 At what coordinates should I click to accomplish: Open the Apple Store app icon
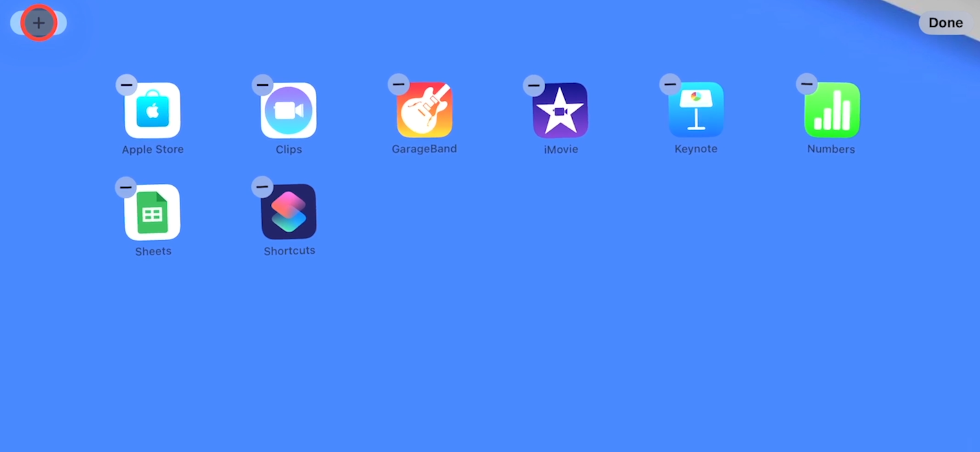pyautogui.click(x=152, y=110)
